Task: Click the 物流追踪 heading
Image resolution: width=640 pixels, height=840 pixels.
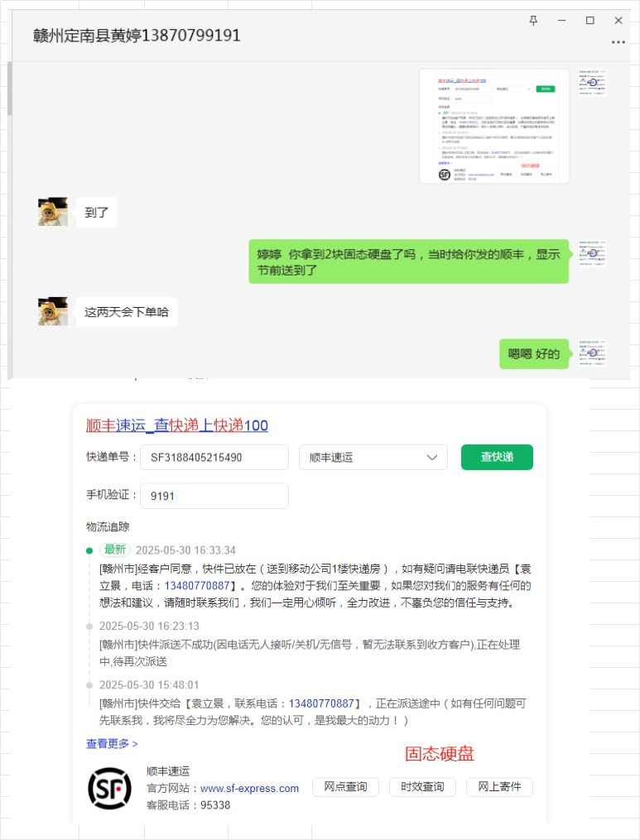Action: click(108, 526)
